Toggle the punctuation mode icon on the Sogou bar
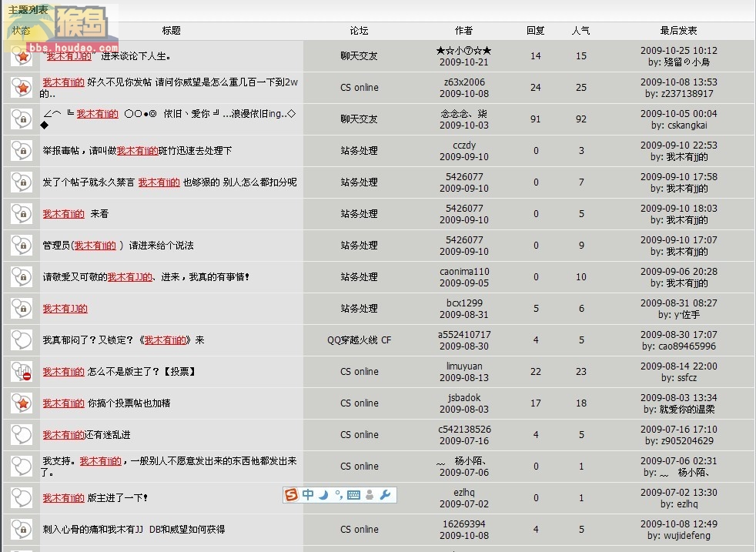This screenshot has width=756, height=552. coord(339,495)
